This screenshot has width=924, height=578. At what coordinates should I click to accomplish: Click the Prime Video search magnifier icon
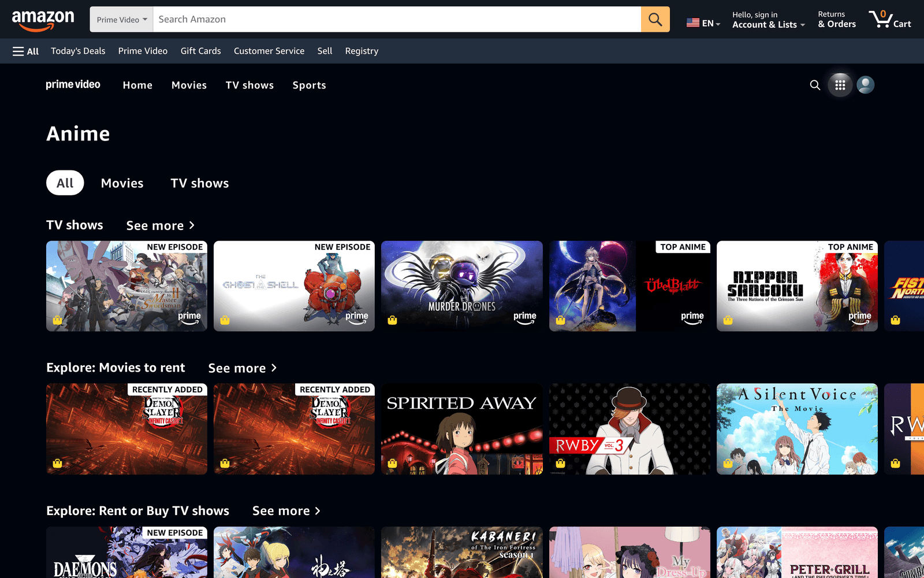pos(815,85)
